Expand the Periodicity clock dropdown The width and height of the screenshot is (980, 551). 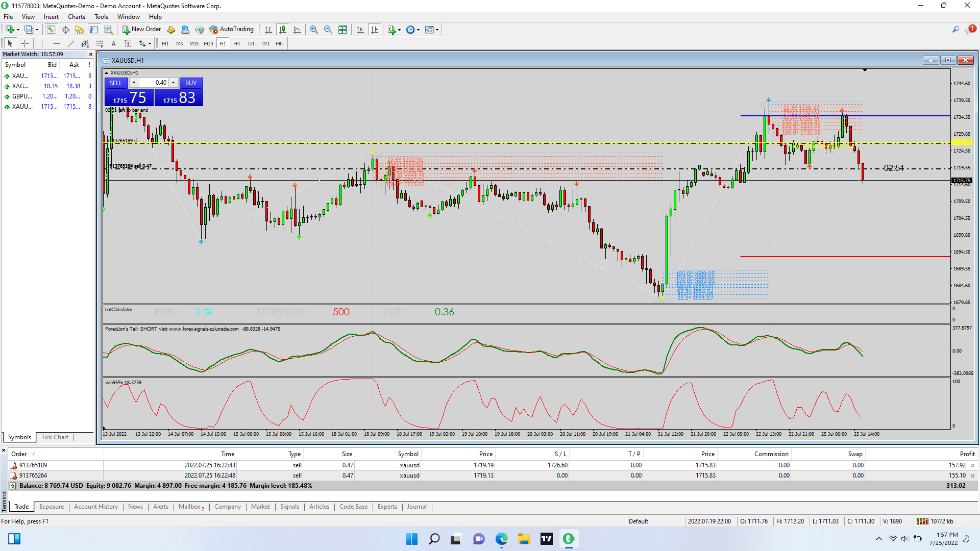point(419,30)
